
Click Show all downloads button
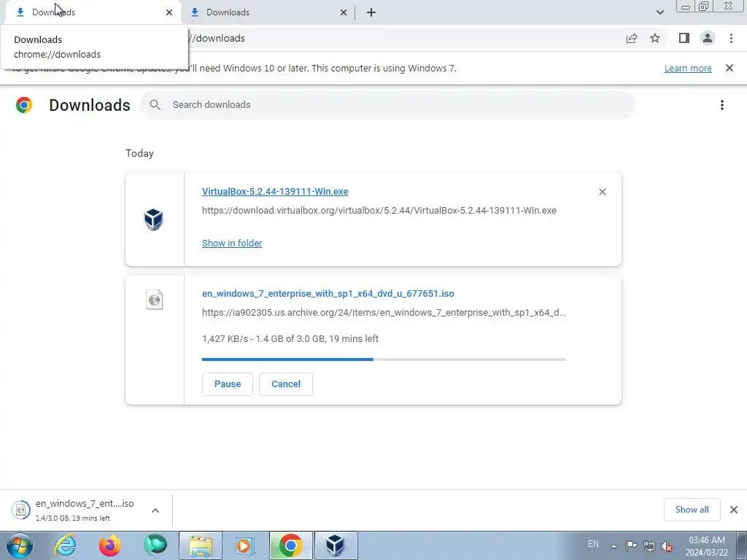pyautogui.click(x=692, y=510)
